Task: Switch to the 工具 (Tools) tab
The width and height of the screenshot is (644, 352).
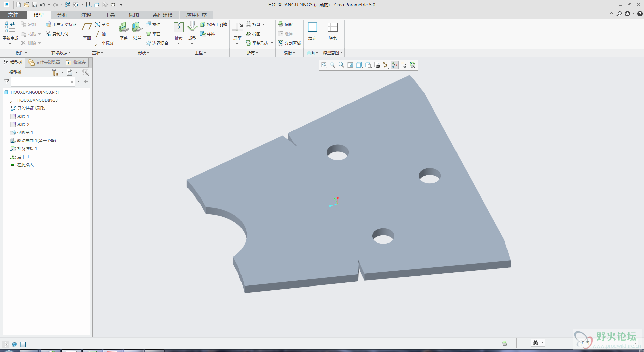Action: tap(110, 15)
